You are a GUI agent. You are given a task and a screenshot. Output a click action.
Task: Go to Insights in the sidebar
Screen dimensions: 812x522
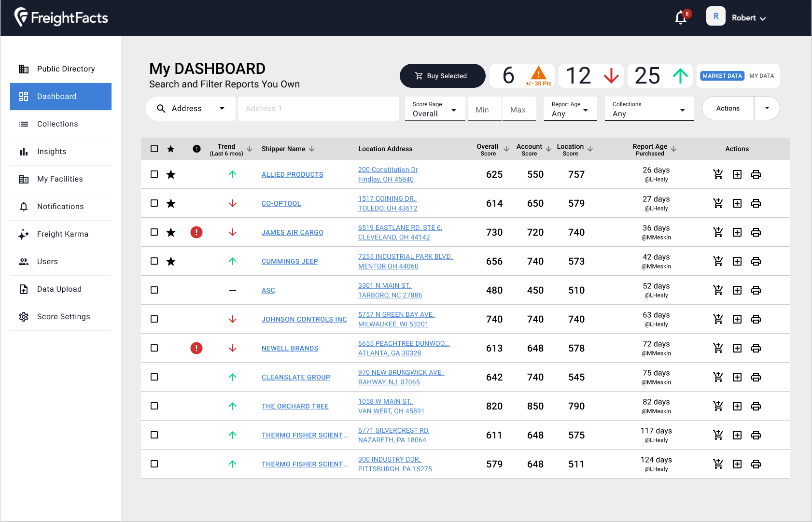pos(52,152)
